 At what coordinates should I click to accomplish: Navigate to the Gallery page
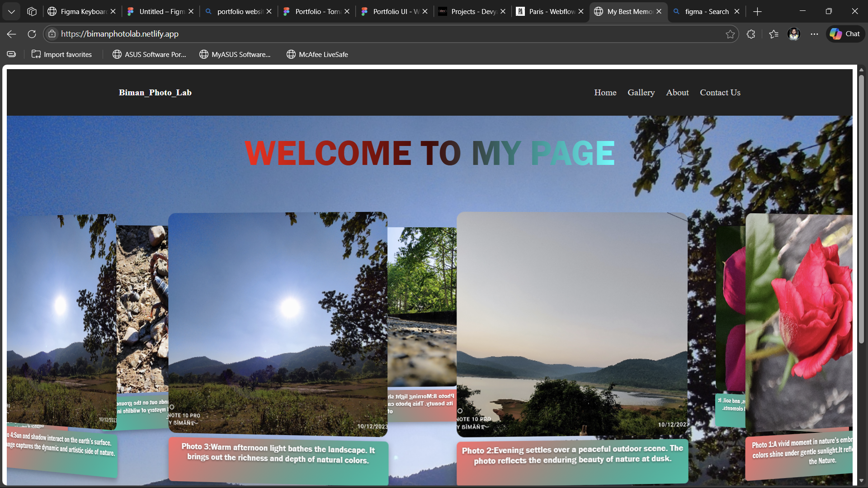point(641,92)
